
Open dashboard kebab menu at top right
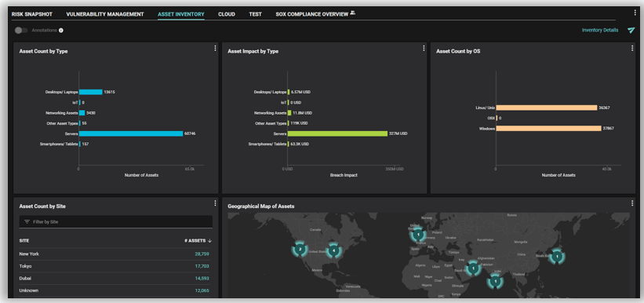point(635,13)
